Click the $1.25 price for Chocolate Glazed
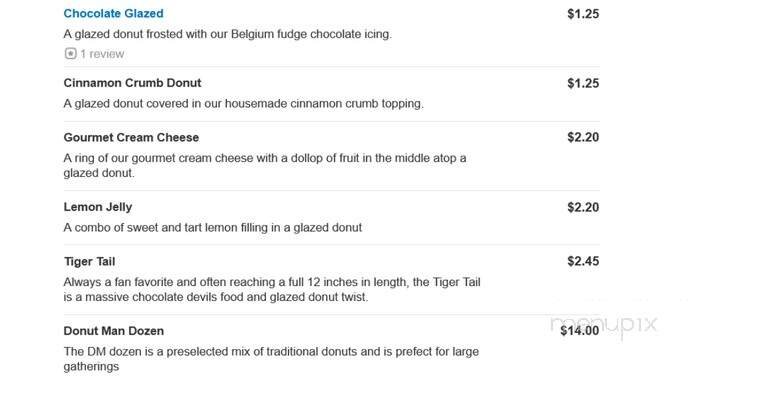 [582, 14]
